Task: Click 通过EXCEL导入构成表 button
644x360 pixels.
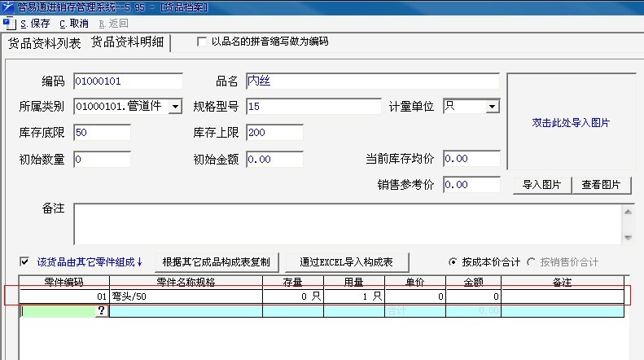Action: [346, 262]
